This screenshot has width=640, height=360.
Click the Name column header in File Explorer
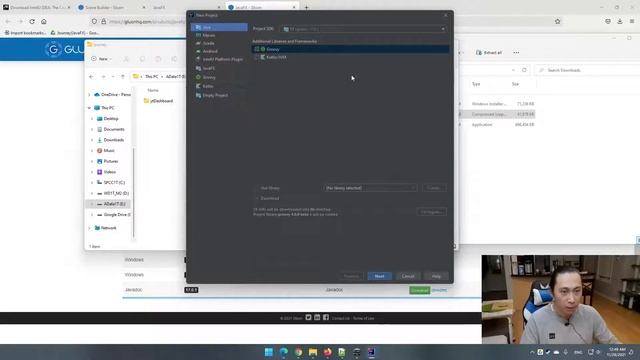tap(153, 90)
